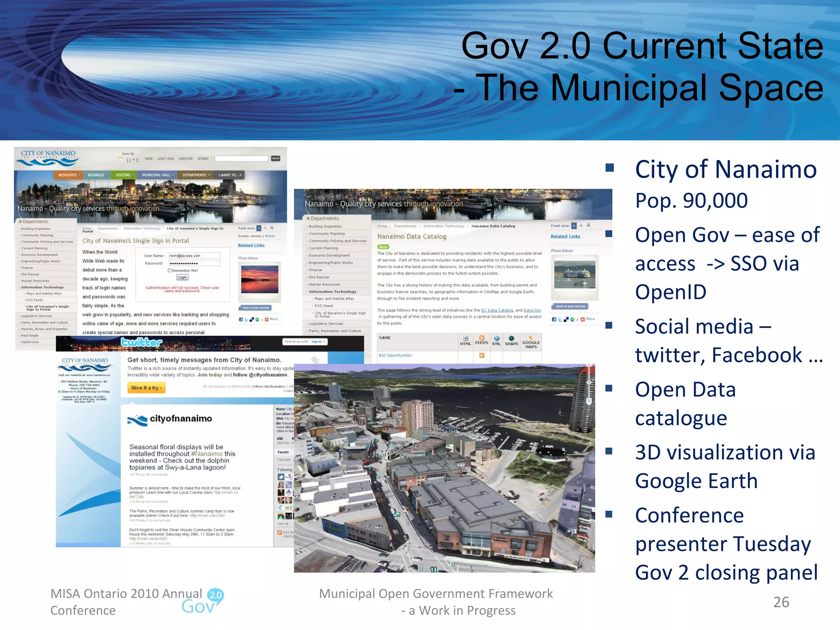Open the Favorites tab in Twitter sidebar

tap(284, 460)
